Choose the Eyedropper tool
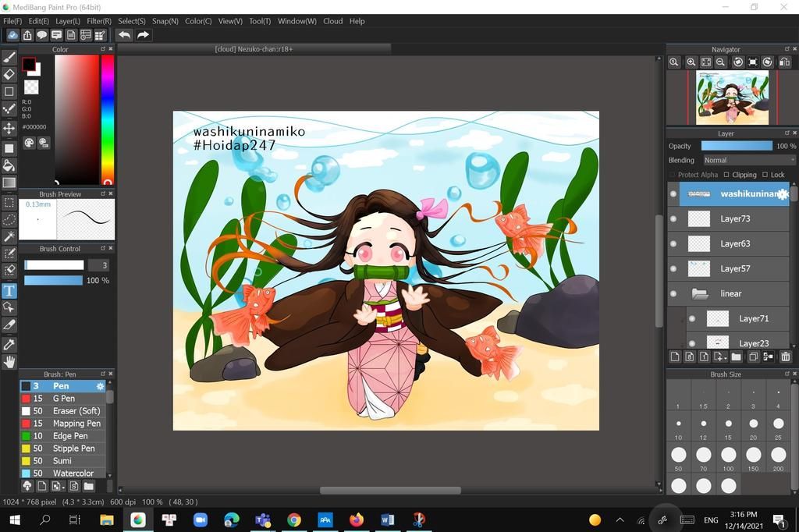Image resolution: width=799 pixels, height=532 pixels. tap(9, 345)
